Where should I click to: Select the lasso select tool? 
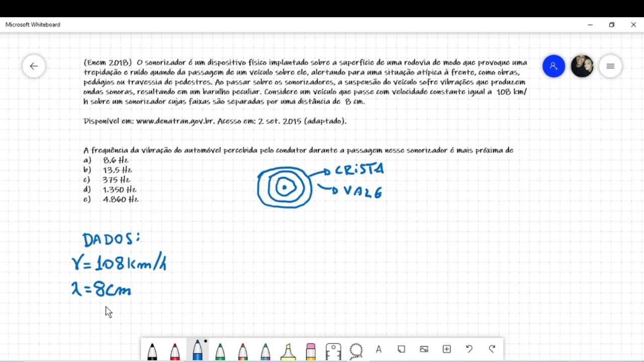click(356, 350)
